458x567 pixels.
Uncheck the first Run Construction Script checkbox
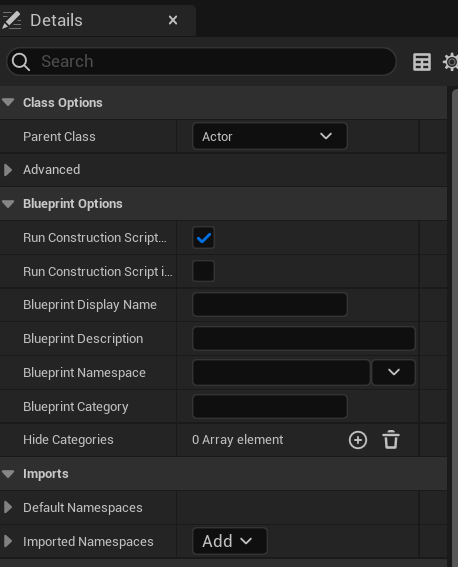click(x=204, y=238)
